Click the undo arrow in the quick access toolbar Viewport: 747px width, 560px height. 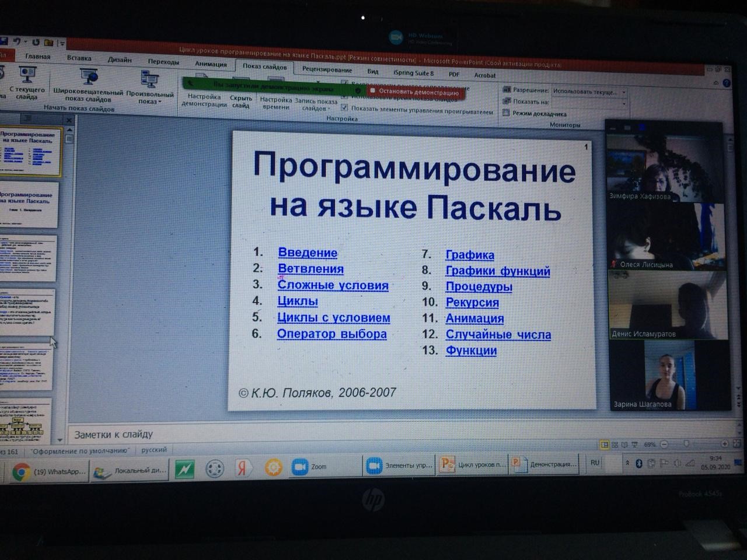pyautogui.click(x=17, y=42)
